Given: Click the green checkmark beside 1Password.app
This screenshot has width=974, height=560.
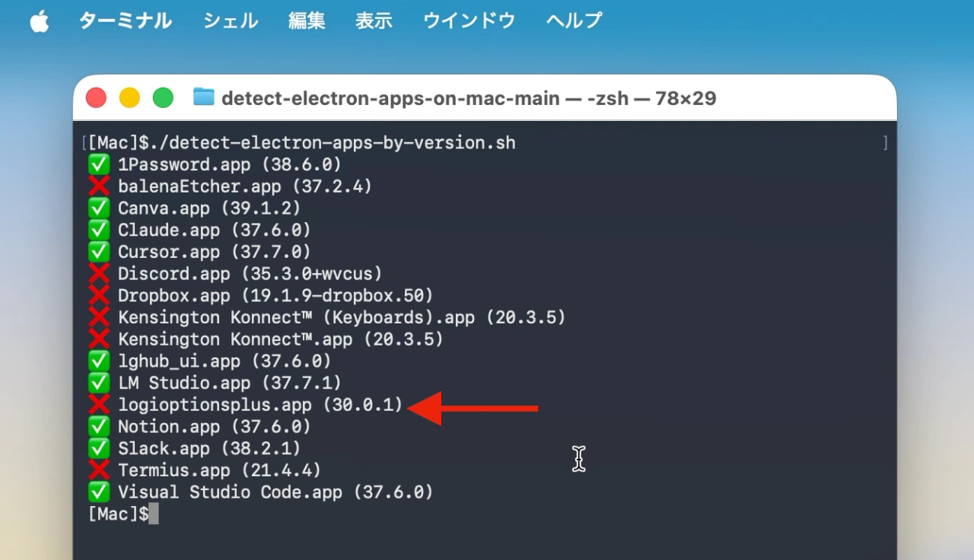Looking at the screenshot, I should click(98, 164).
